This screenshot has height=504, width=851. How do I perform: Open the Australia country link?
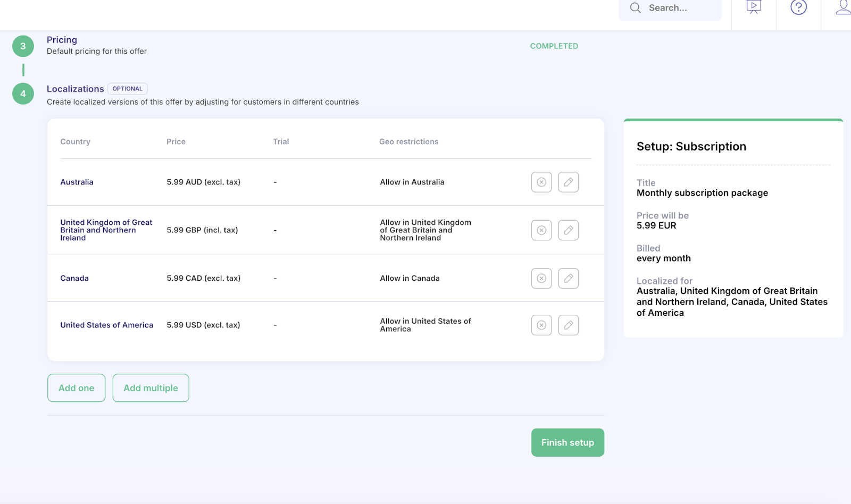click(77, 182)
